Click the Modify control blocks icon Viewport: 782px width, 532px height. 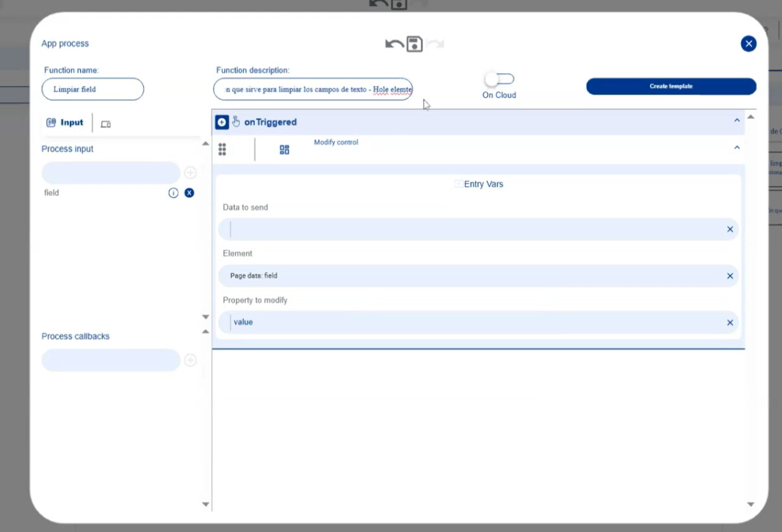285,149
